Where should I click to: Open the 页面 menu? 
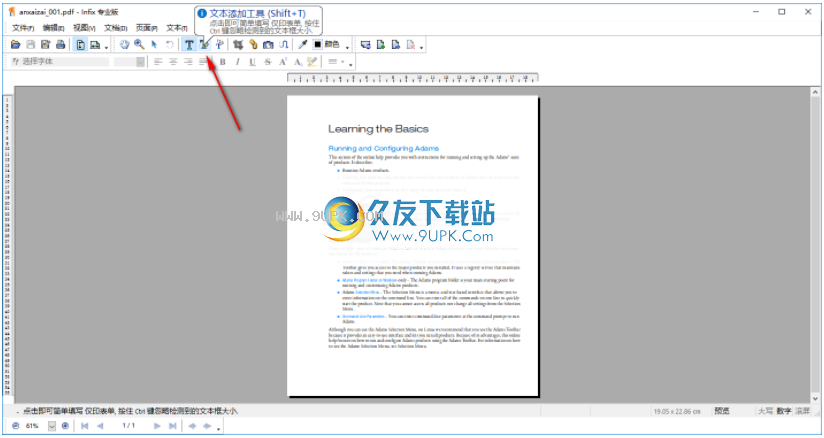[x=147, y=28]
